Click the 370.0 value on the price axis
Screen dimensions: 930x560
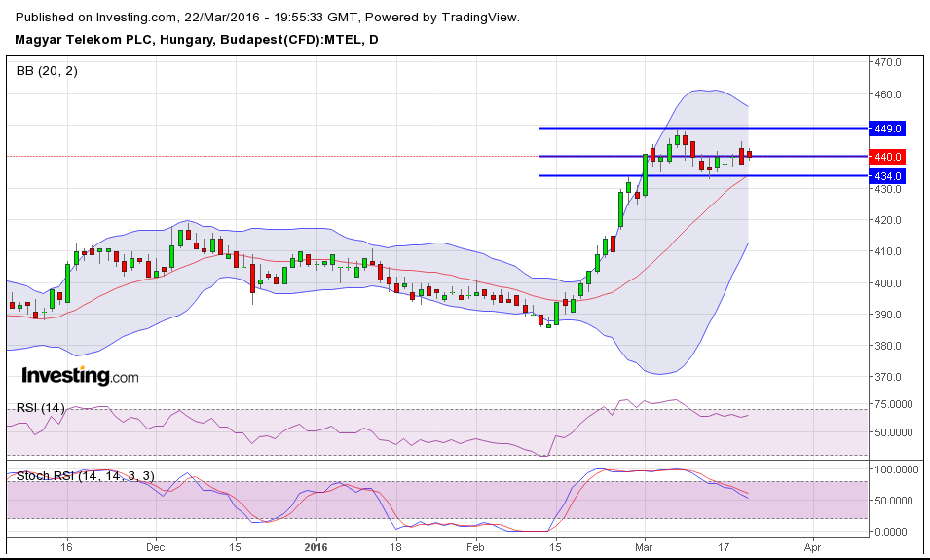[888, 377]
